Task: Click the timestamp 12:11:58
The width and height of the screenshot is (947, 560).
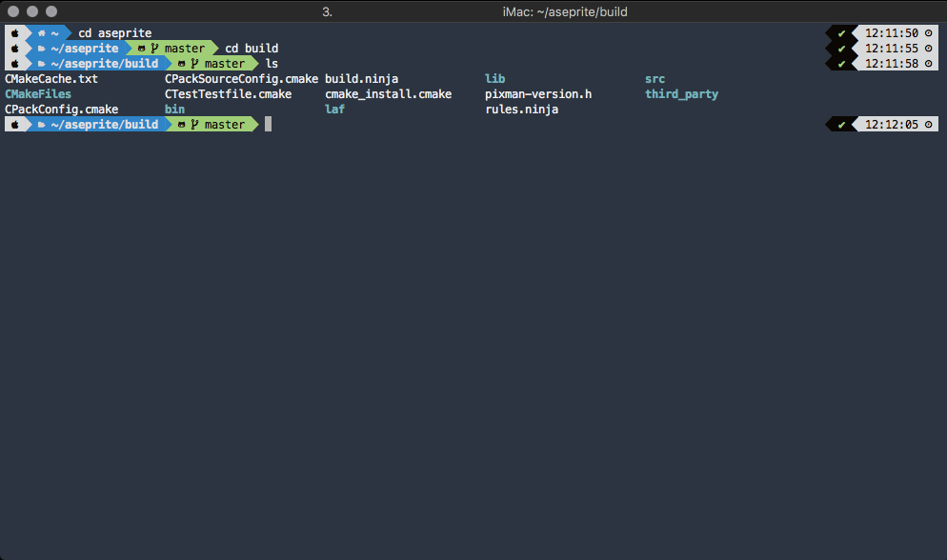Action: click(892, 64)
